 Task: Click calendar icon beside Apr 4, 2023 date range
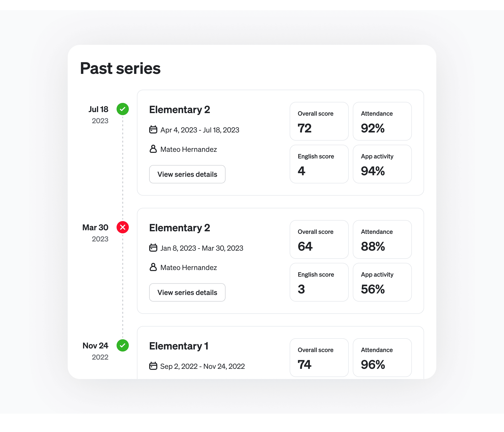153,129
